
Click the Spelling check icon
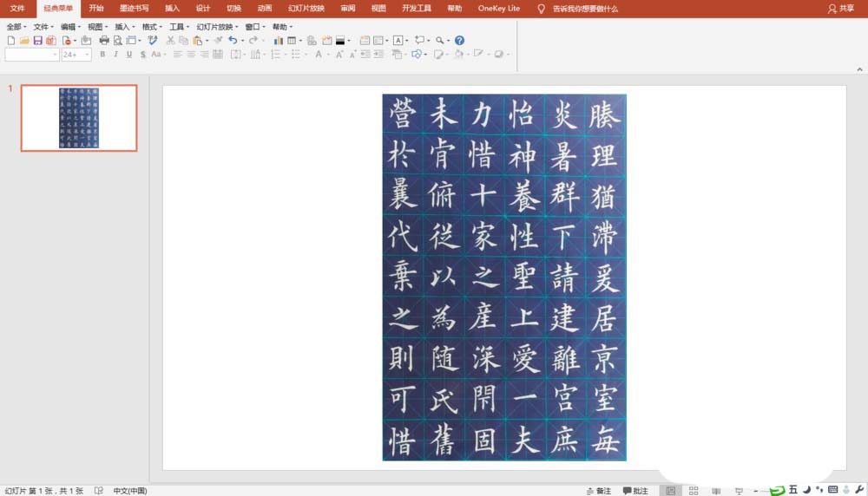(x=153, y=41)
